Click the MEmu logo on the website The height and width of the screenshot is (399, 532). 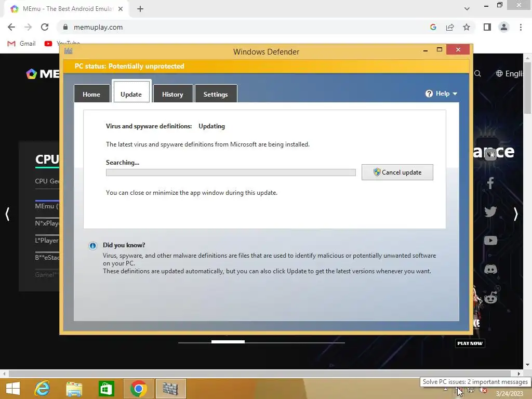coord(43,74)
